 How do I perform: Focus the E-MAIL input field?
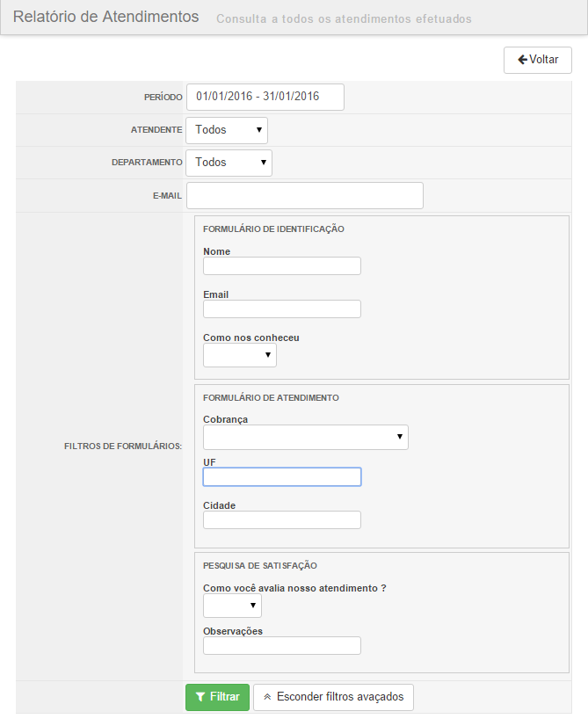(x=305, y=195)
